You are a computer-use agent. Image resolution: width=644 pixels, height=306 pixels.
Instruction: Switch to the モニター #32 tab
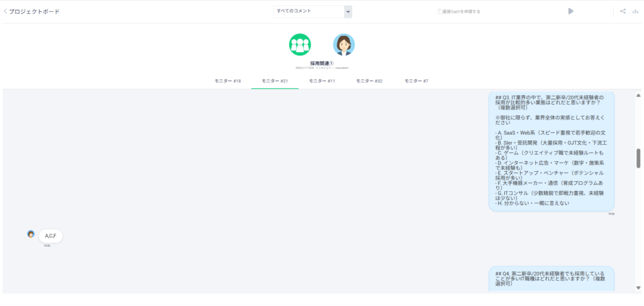tap(369, 81)
